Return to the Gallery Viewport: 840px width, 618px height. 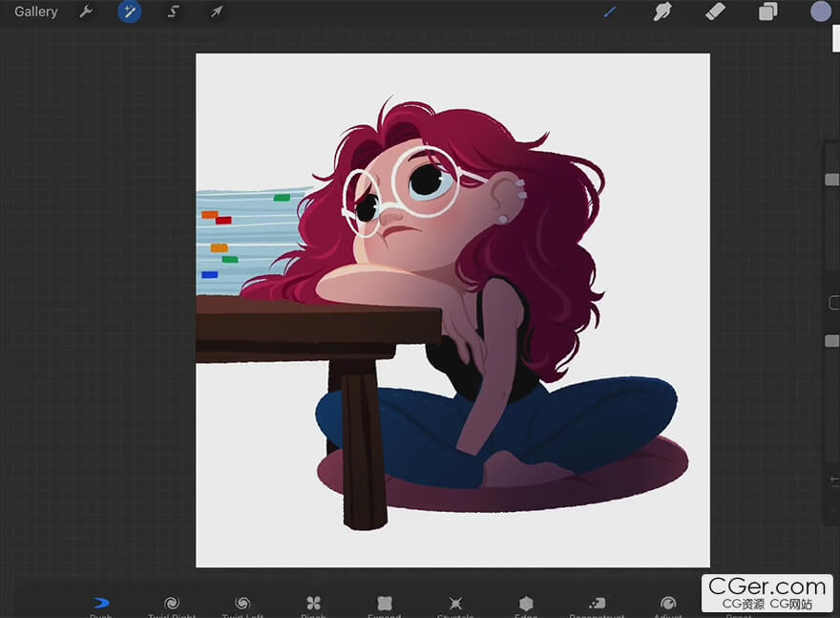36,11
